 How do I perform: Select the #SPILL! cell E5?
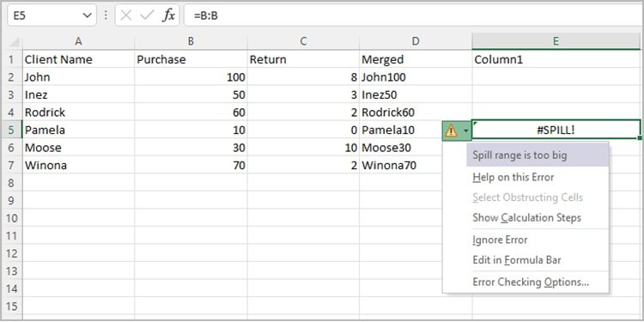tap(556, 130)
